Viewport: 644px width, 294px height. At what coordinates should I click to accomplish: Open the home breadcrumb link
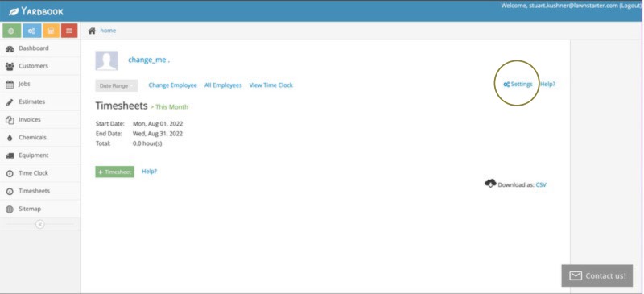pos(108,31)
